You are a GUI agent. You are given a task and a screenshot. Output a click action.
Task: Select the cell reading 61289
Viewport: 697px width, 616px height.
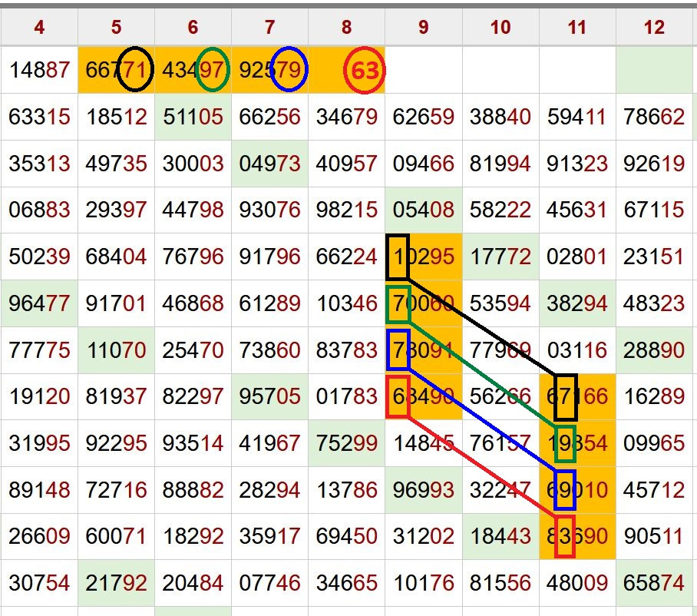click(x=270, y=303)
